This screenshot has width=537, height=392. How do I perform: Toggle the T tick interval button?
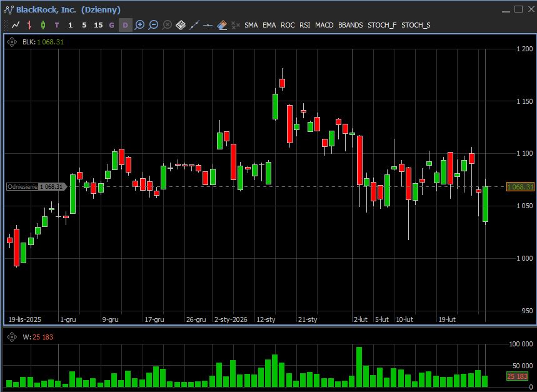pyautogui.click(x=57, y=25)
